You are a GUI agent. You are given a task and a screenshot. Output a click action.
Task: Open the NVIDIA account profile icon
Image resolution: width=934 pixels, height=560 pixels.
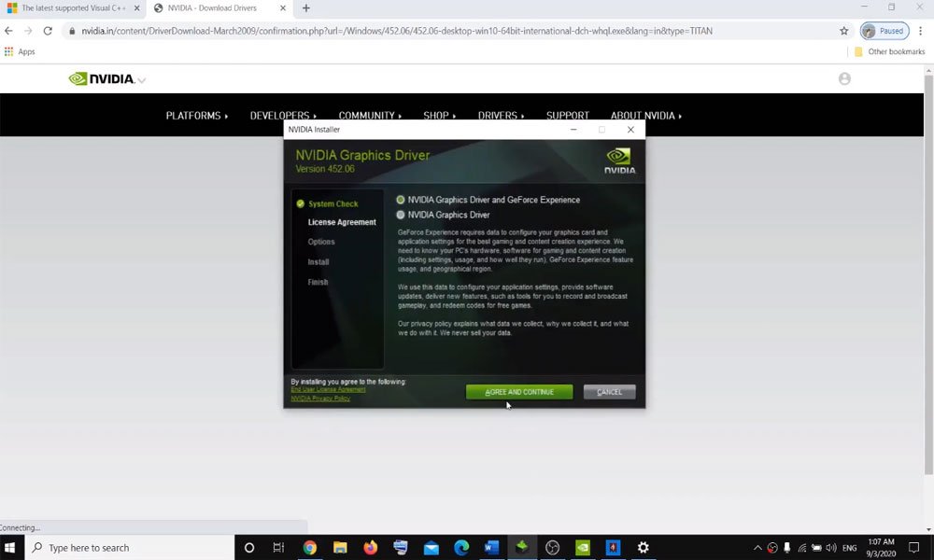point(844,78)
